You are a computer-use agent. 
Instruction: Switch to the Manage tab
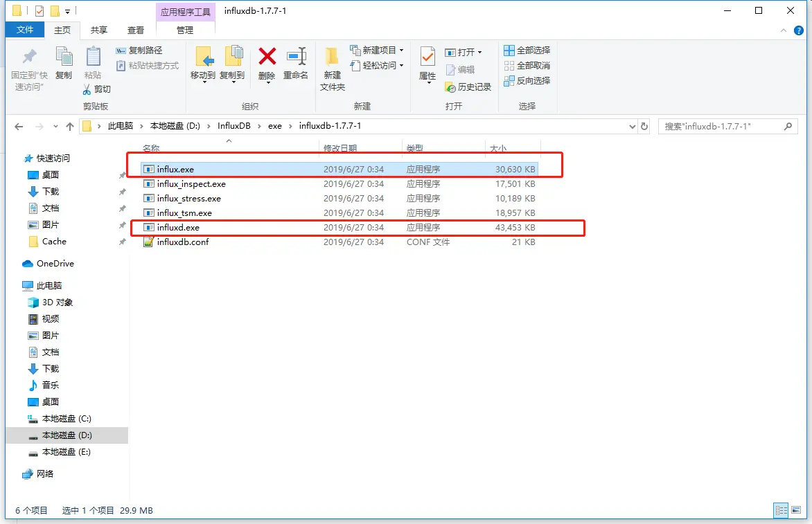[x=185, y=30]
